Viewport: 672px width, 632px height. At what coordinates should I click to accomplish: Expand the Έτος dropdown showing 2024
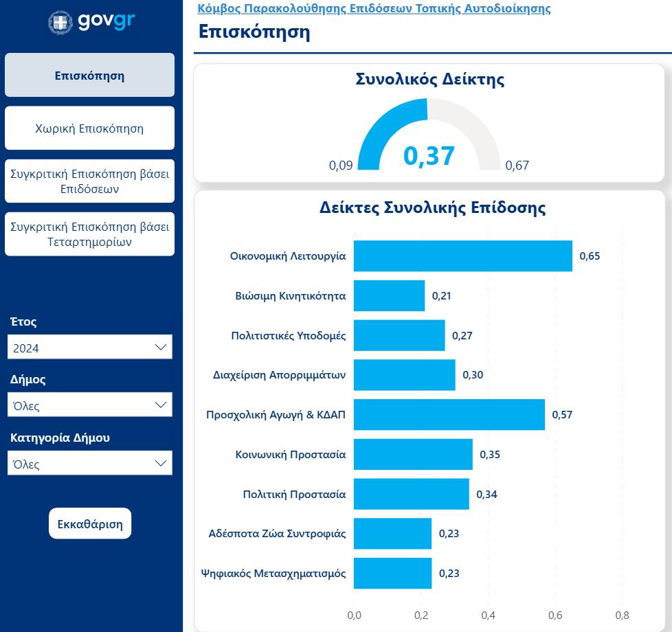coord(90,348)
